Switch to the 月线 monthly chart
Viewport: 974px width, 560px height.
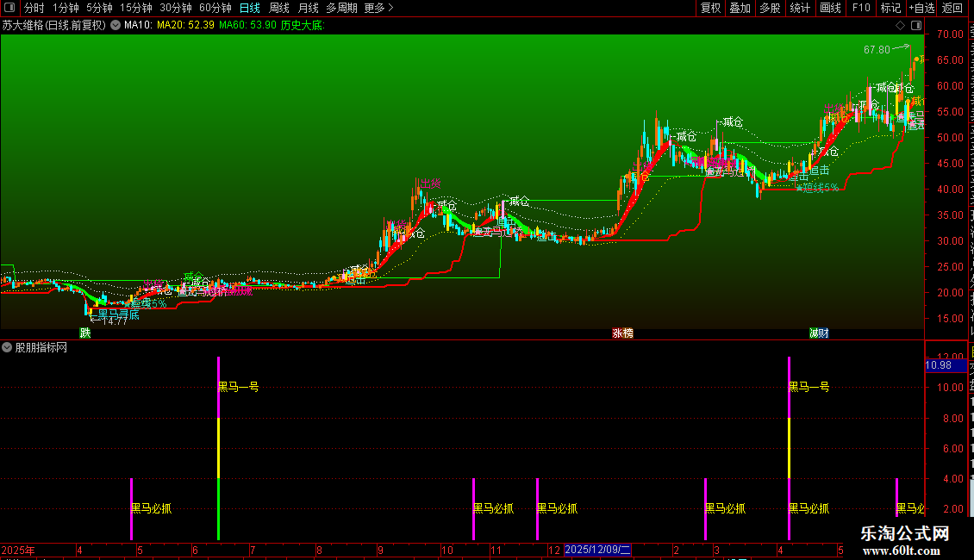pos(308,8)
